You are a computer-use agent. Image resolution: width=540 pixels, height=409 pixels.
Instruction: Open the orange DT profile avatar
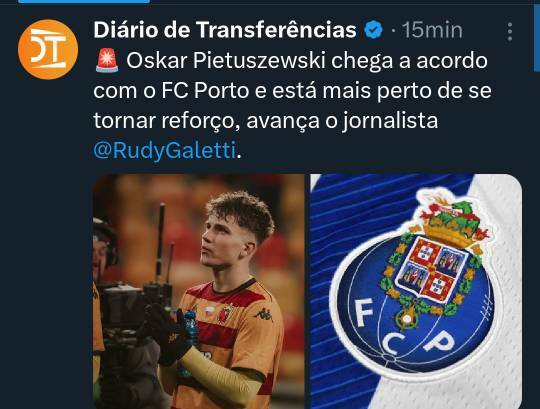pos(48,49)
